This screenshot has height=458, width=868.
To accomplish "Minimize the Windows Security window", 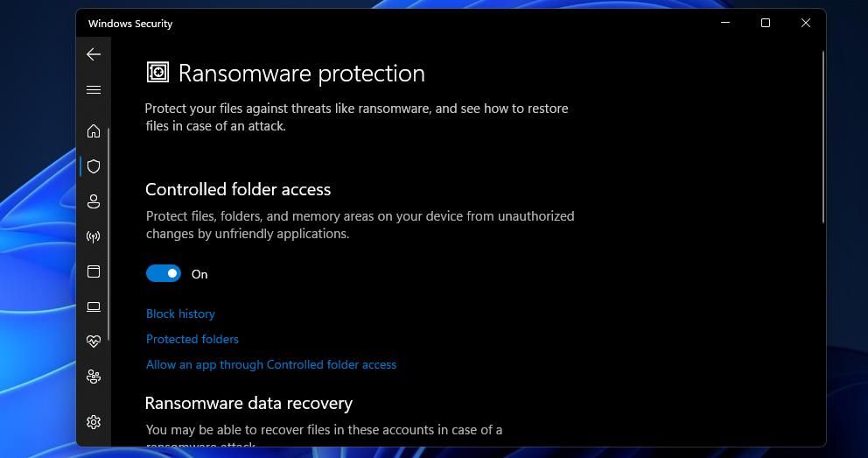I will pos(725,23).
